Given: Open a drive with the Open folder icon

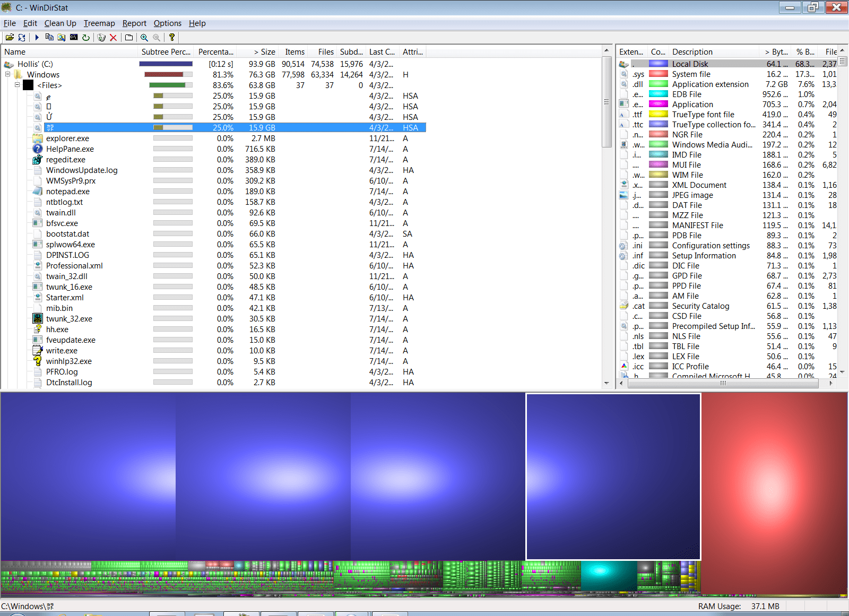Looking at the screenshot, I should tap(10, 37).
